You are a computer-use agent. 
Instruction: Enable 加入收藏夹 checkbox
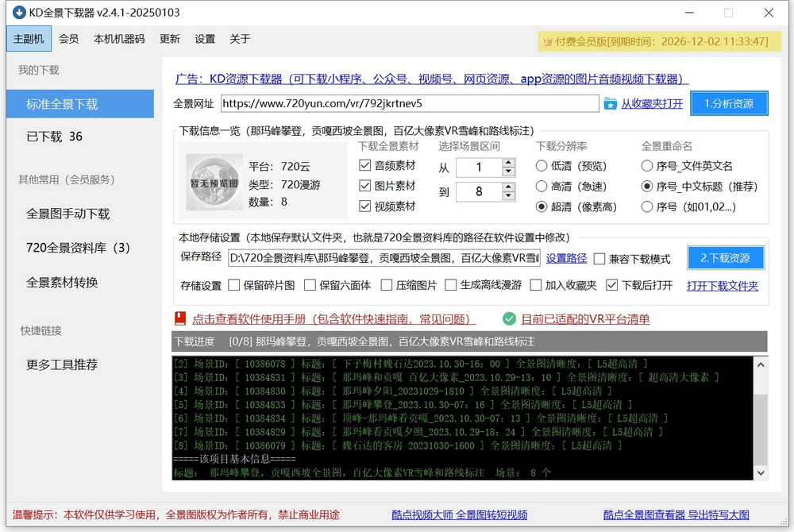(x=535, y=285)
